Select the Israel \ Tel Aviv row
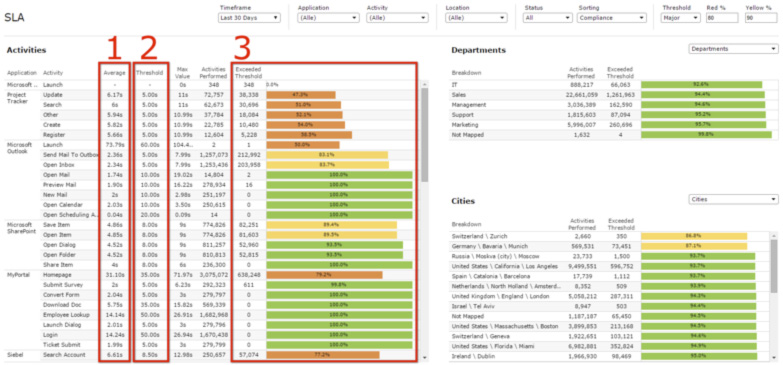The height and width of the screenshot is (365, 783). coord(610,306)
